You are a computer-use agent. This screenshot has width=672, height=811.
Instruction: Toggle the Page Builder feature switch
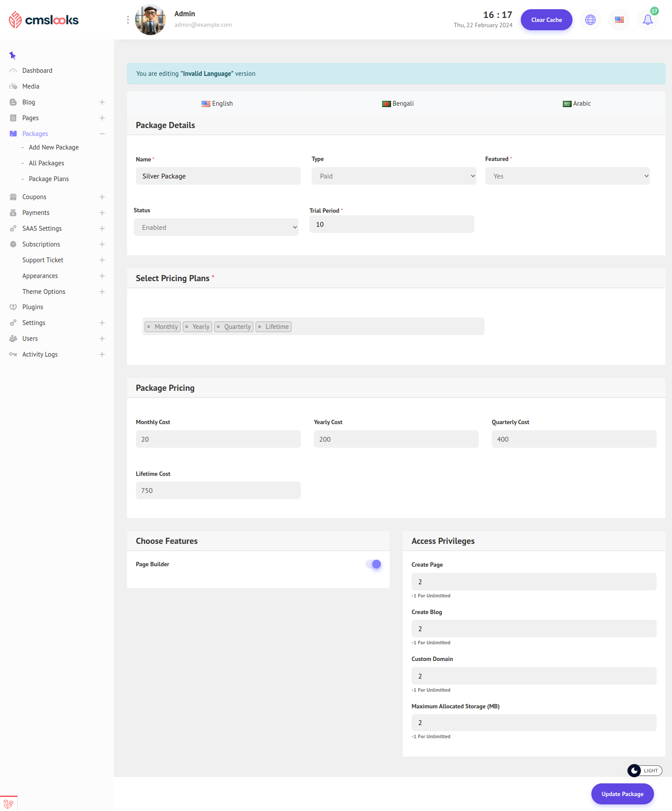373,564
